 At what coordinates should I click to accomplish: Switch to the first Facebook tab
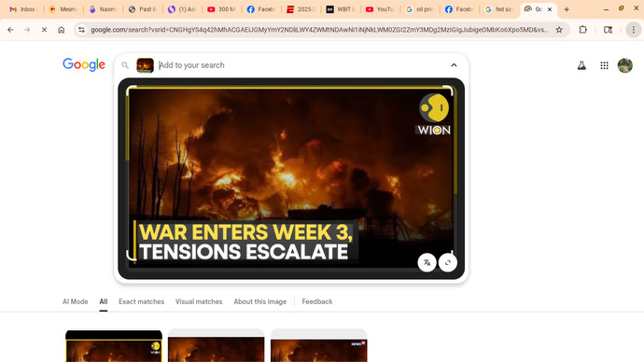coord(261,9)
